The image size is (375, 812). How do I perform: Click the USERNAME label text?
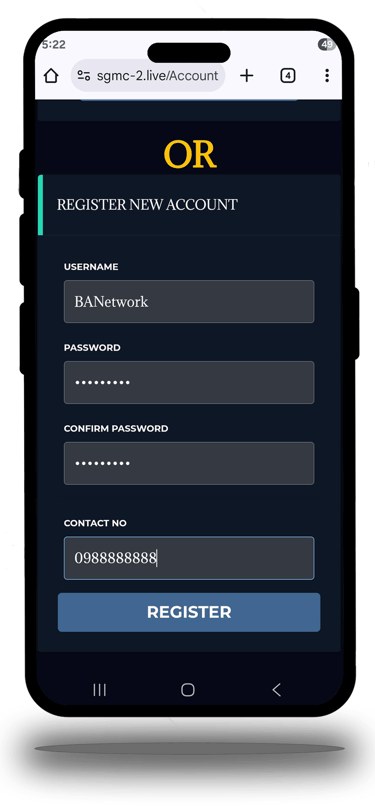[91, 267]
